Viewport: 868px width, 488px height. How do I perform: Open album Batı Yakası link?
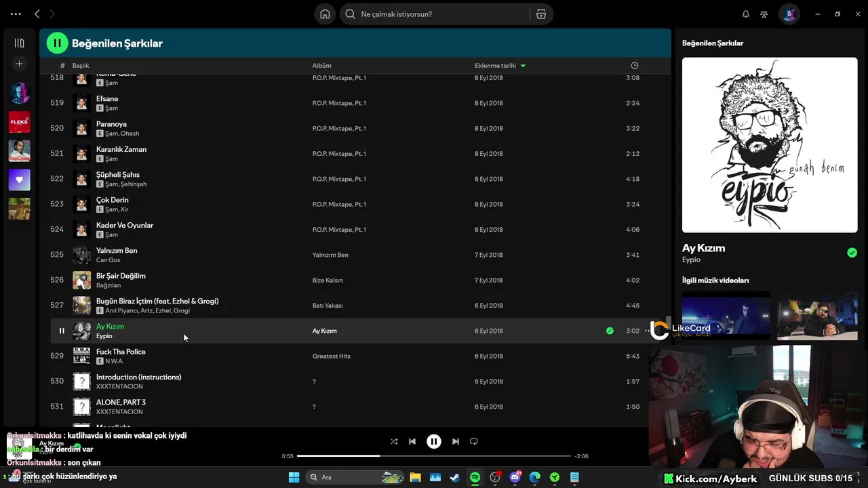click(328, 306)
